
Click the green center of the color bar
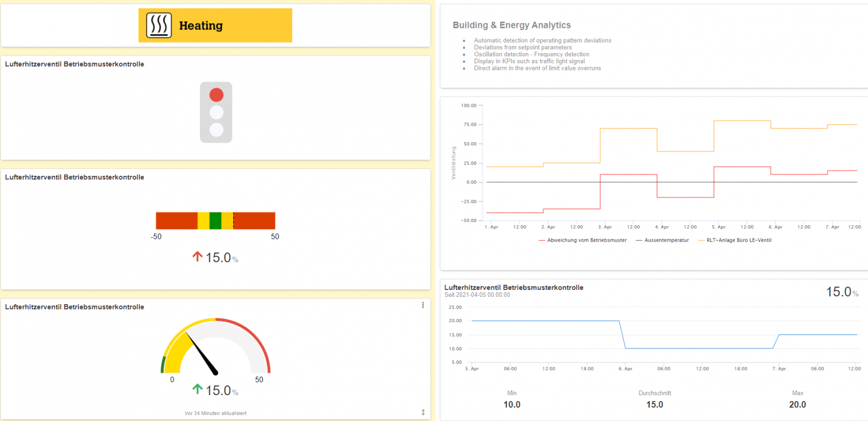pos(215,220)
